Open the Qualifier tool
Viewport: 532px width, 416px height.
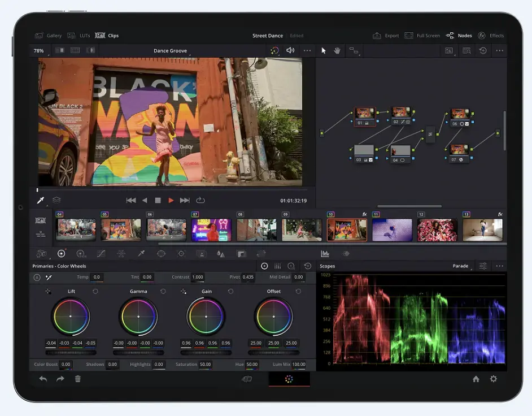click(x=140, y=253)
